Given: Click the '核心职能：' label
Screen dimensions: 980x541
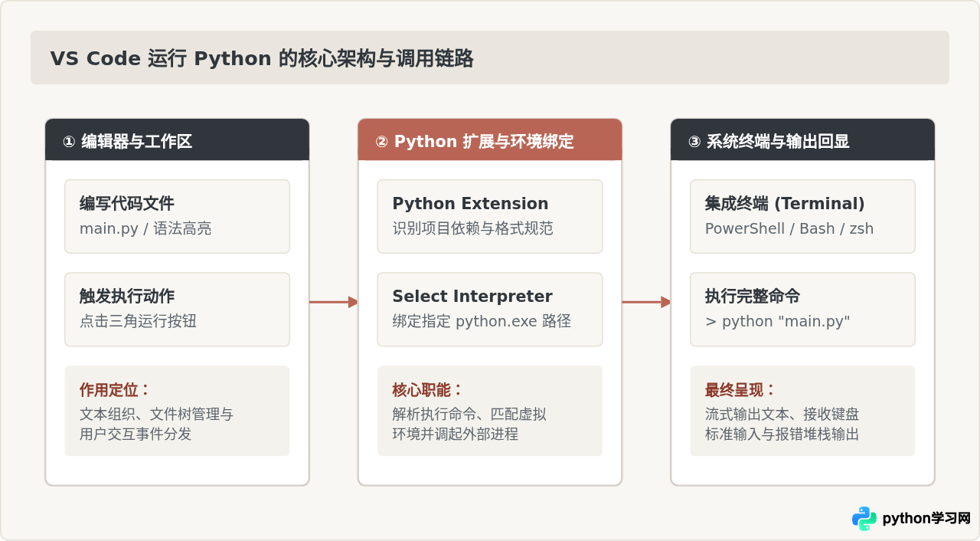Looking at the screenshot, I should click(x=428, y=389).
